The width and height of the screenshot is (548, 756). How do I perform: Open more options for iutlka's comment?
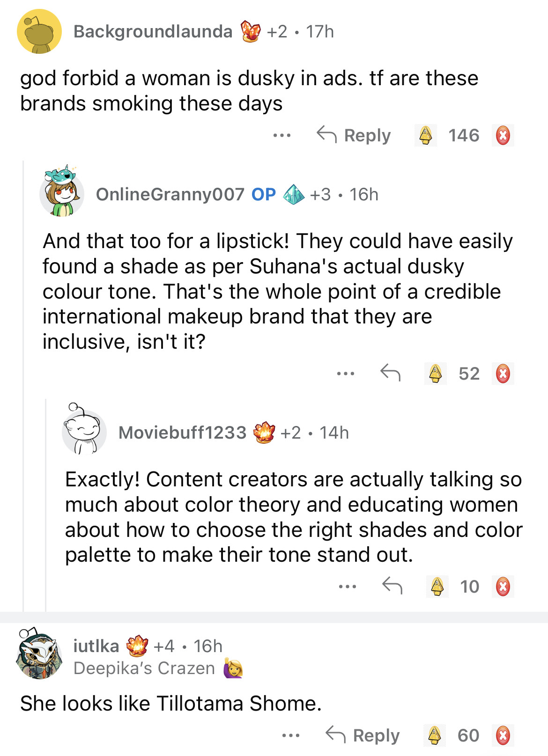tap(291, 735)
